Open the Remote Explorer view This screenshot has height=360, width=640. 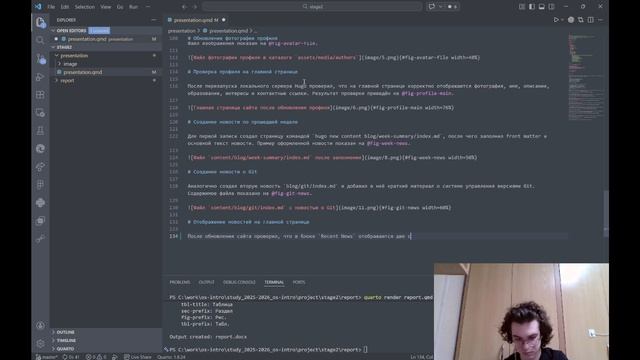(x=40, y=113)
